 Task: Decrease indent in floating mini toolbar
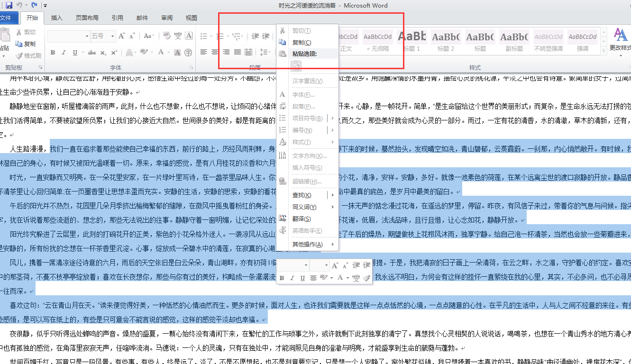click(x=356, y=265)
